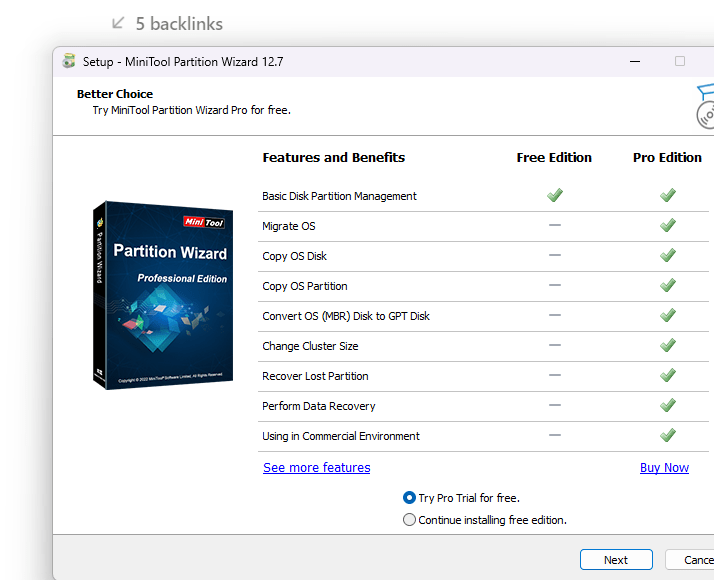Click the Copy OS Disk feature text
Image resolution: width=714 pixels, height=580 pixels.
tap(294, 256)
